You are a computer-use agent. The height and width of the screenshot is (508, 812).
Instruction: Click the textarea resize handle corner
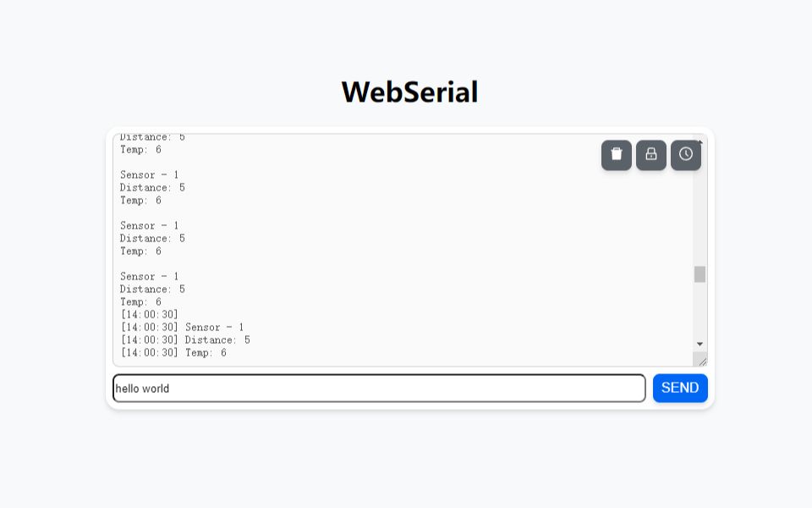(x=701, y=361)
